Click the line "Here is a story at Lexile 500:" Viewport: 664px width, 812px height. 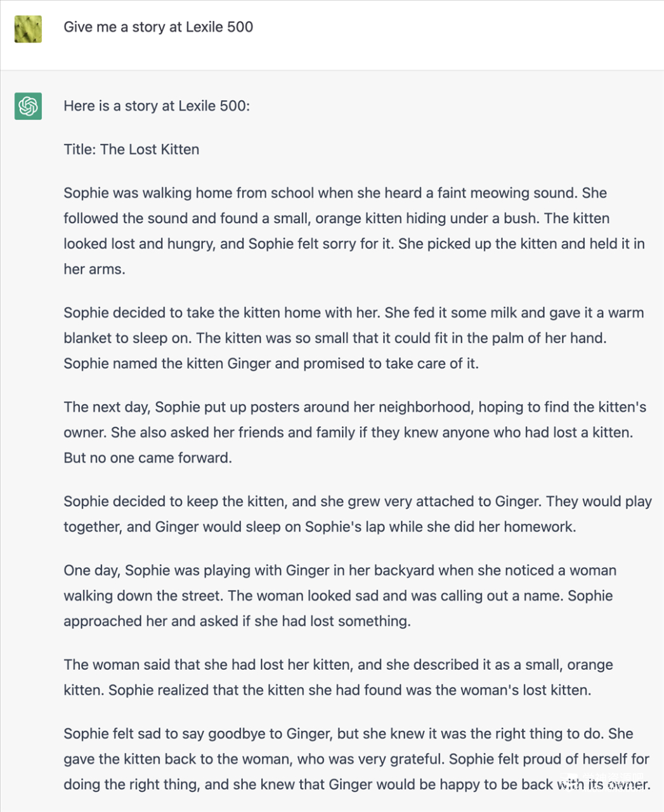pos(157,106)
